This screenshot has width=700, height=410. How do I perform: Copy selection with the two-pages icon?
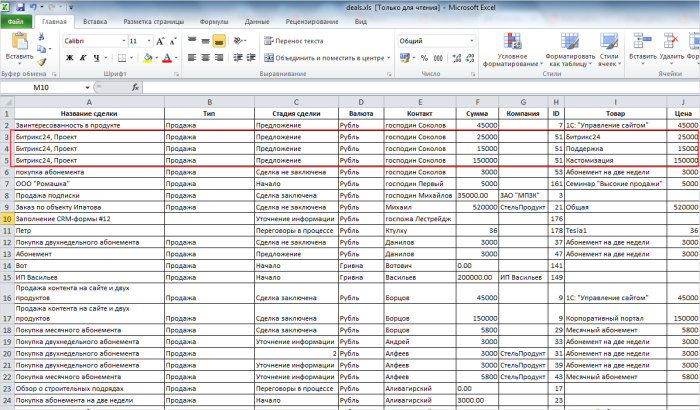[x=41, y=49]
